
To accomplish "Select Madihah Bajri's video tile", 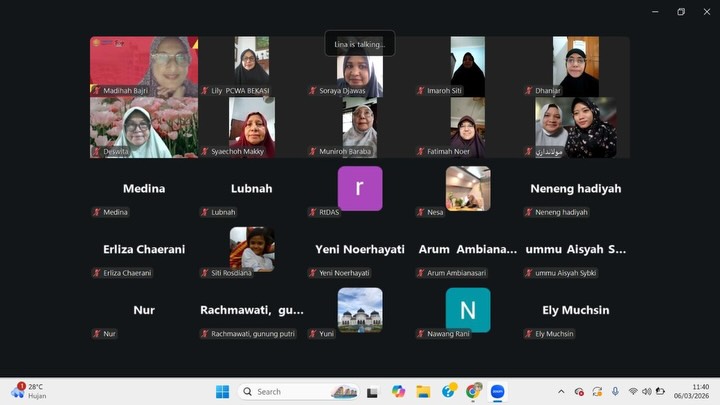I will click(x=144, y=66).
